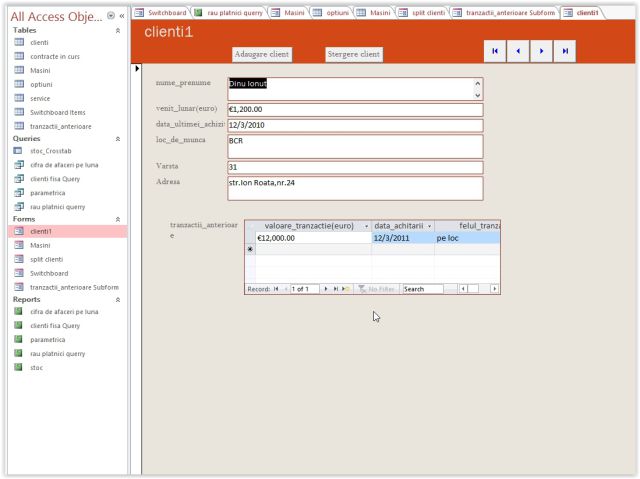Subform next record navigation button
This screenshot has width=640, height=479.
326,289
